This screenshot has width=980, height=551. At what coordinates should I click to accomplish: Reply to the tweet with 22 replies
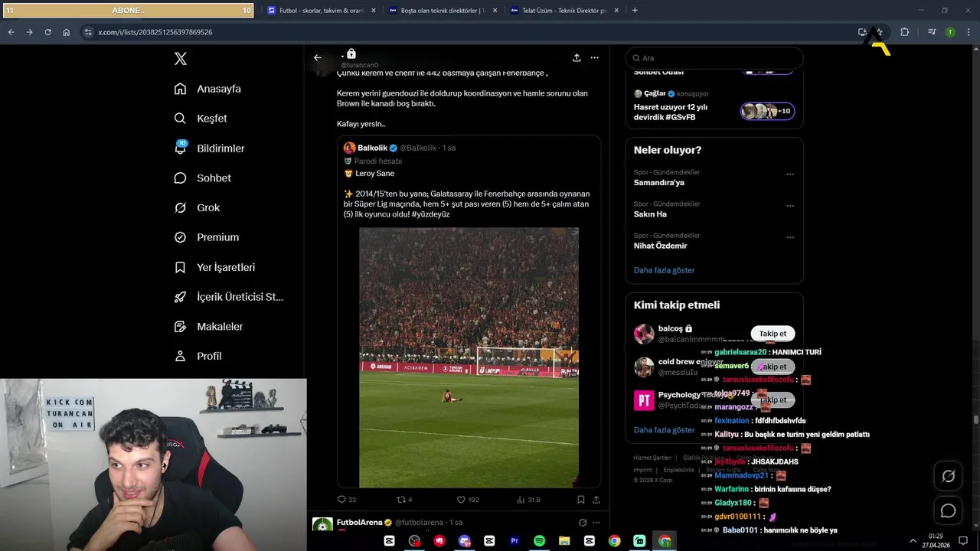tap(347, 500)
